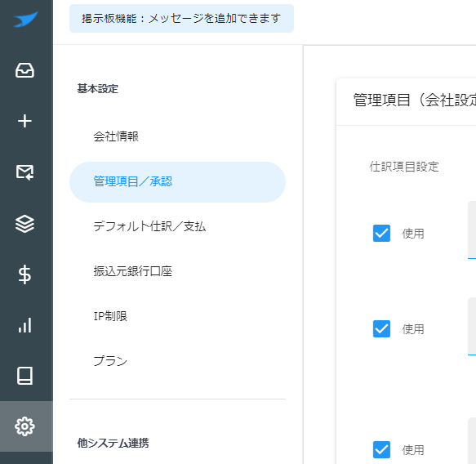Screen dimensions: 476x464
Task: Toggle the third 使用 checkbox at bottom
Action: [x=381, y=449]
